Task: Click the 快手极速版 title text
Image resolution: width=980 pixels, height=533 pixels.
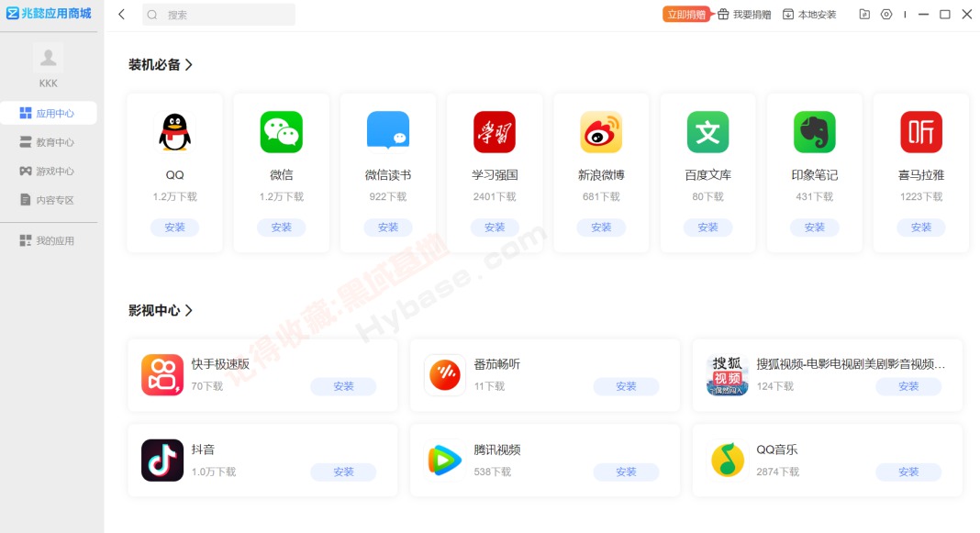Action: click(220, 364)
